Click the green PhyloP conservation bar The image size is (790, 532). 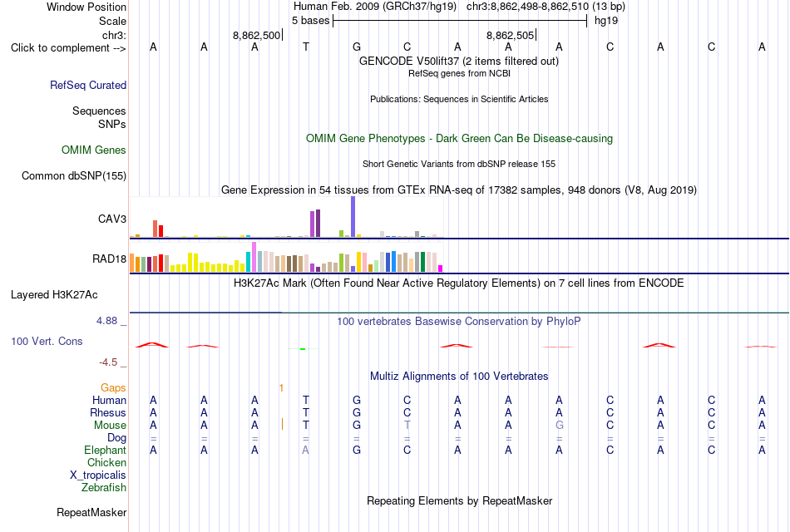(303, 348)
